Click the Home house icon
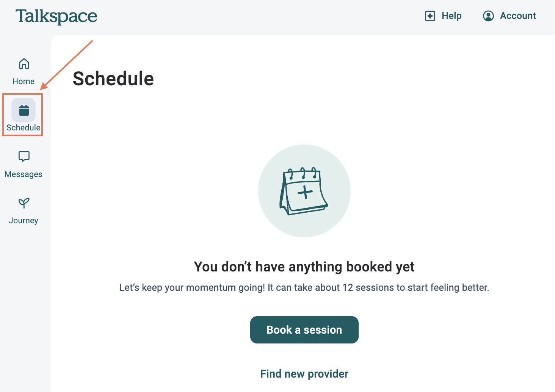555x392 pixels. coord(24,64)
